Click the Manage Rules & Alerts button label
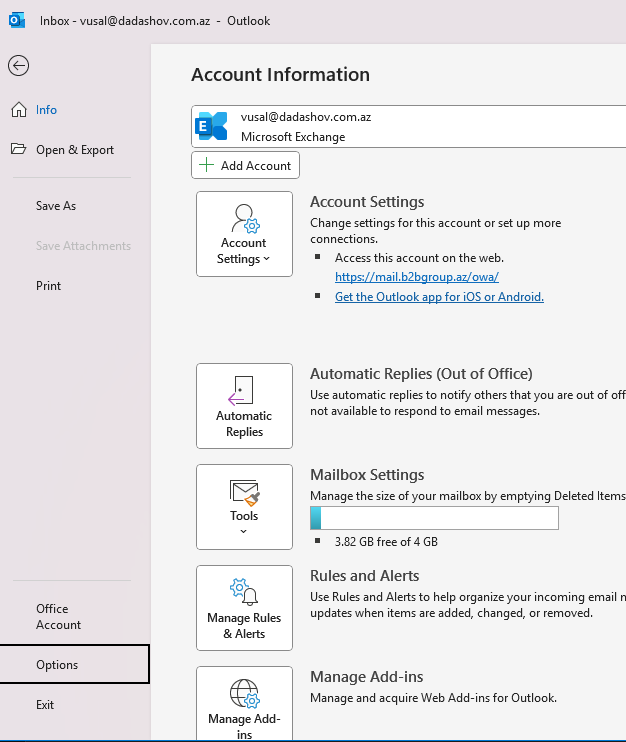 click(244, 626)
